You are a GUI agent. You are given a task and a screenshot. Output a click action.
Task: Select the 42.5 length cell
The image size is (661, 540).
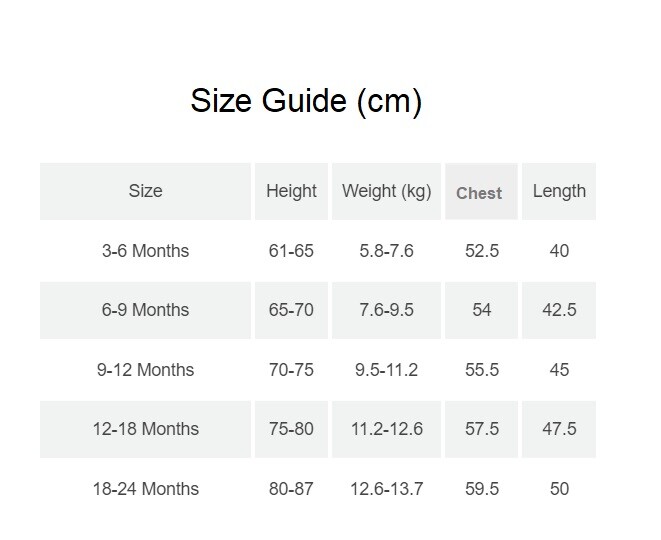(559, 310)
